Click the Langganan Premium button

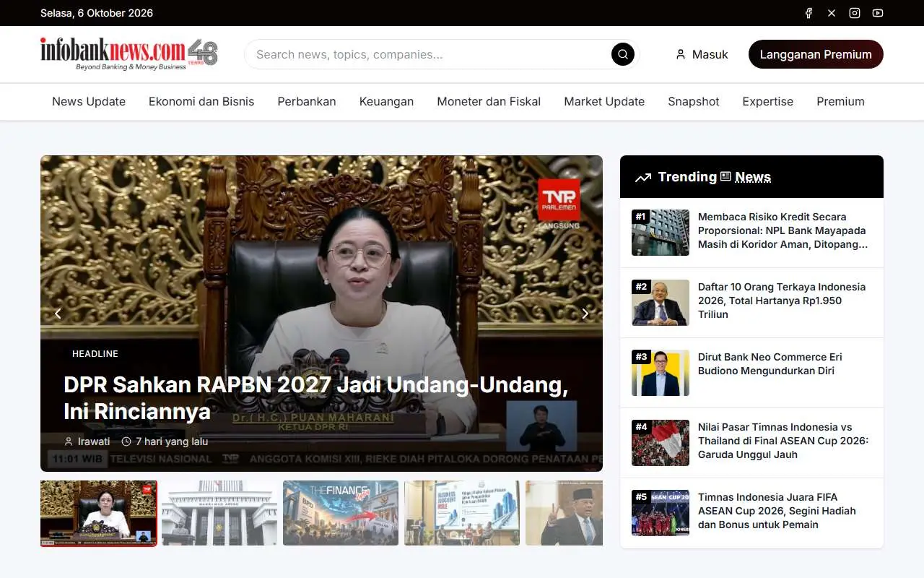pyautogui.click(x=816, y=54)
